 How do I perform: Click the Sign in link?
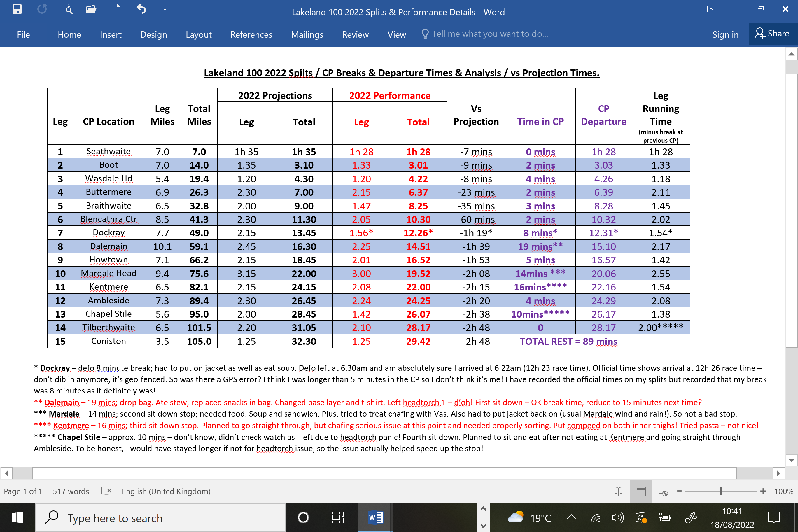tap(725, 35)
